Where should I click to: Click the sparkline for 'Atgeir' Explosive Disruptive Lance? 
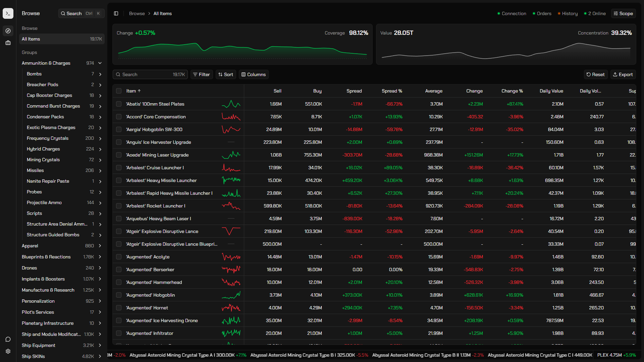coord(231,231)
